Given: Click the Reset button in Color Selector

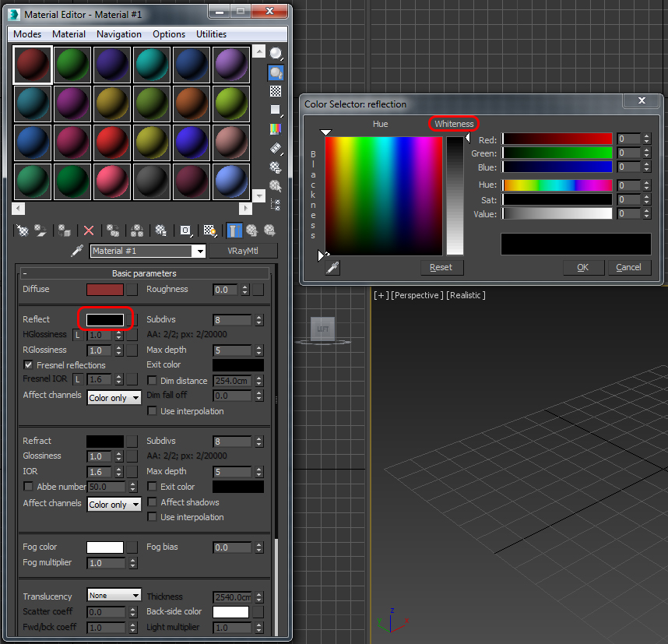Looking at the screenshot, I should point(441,267).
